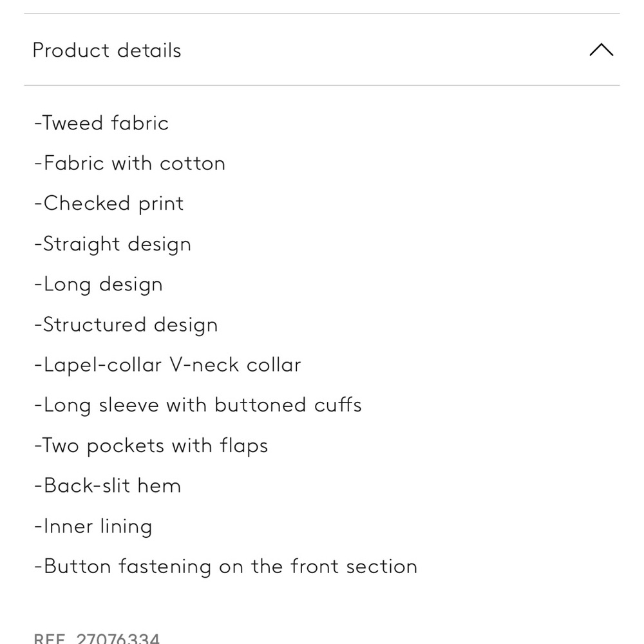
Task: Collapse Product details using the chevron arrow
Action: (601, 50)
